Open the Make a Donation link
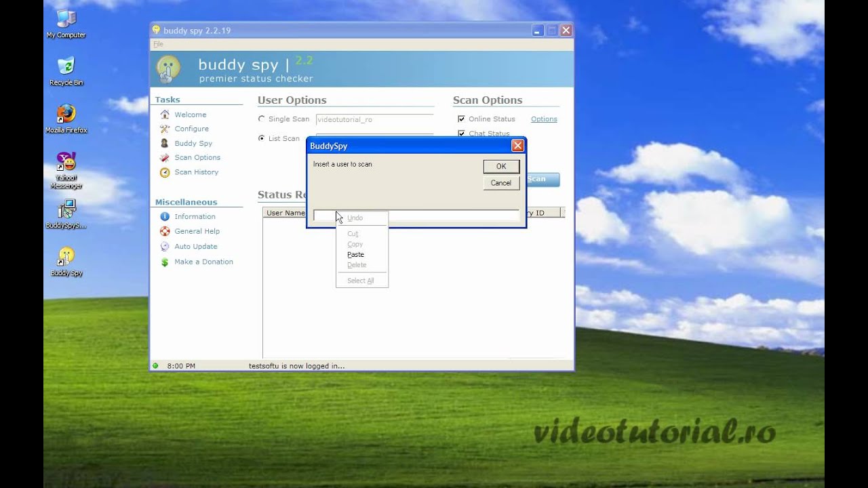 click(x=204, y=262)
